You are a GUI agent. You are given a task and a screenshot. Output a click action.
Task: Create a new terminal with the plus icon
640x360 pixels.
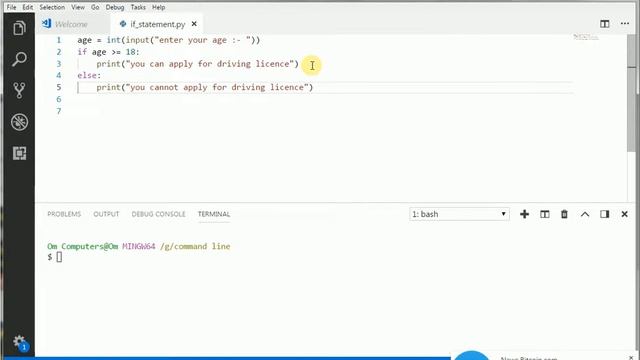coord(524,214)
